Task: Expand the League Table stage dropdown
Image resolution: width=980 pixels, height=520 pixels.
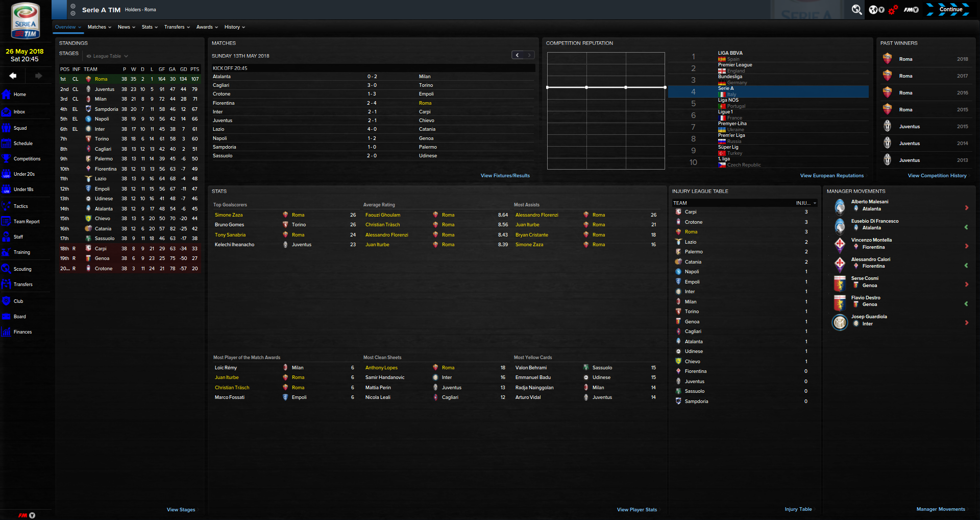Action: (x=108, y=56)
